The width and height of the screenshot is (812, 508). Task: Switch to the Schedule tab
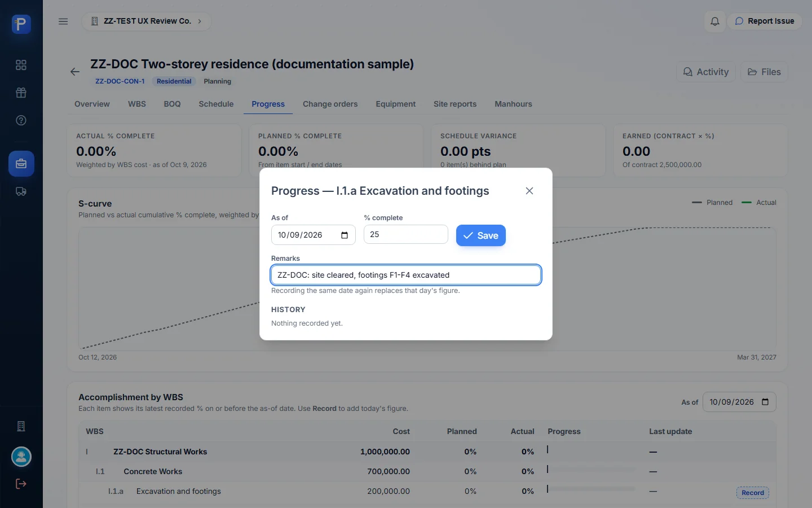pyautogui.click(x=216, y=104)
